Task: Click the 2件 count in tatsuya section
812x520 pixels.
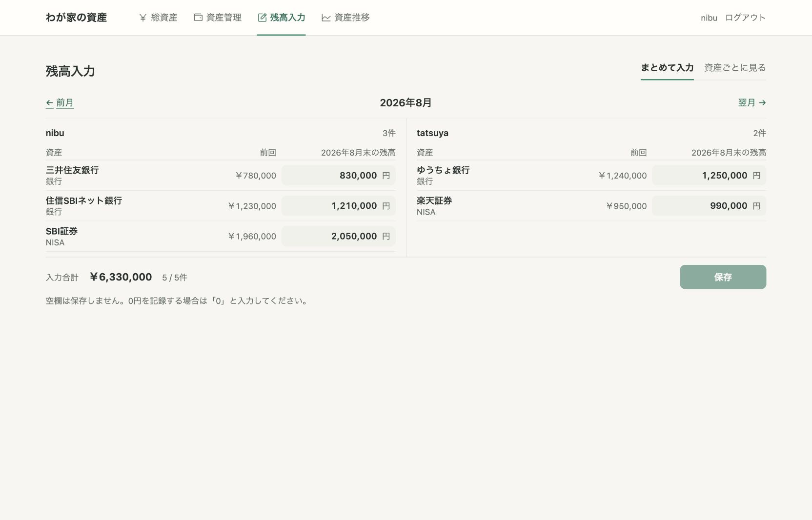Action: 759,133
